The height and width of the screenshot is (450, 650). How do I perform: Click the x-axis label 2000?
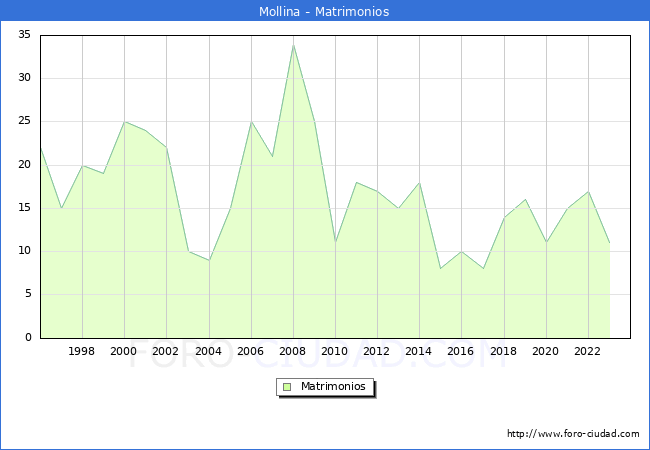(123, 351)
